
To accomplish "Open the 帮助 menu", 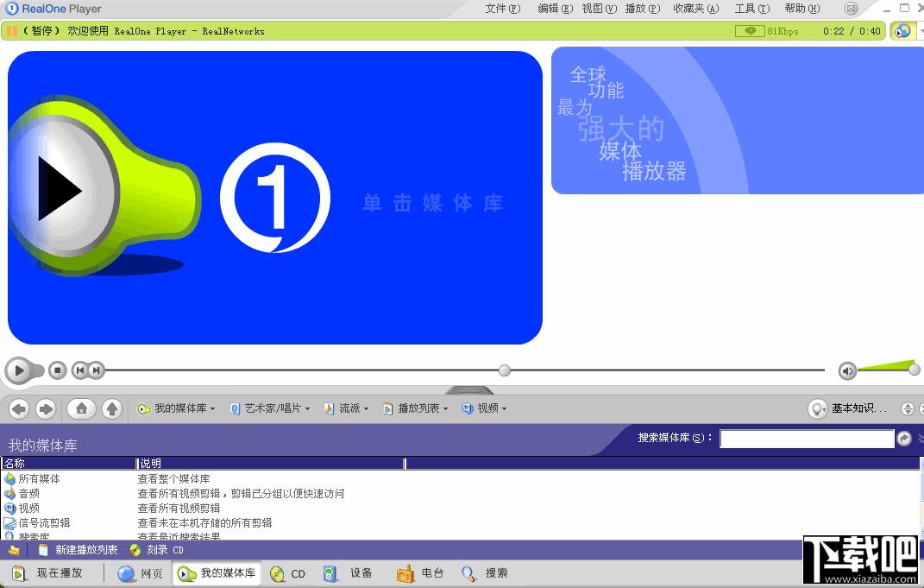I will point(802,9).
